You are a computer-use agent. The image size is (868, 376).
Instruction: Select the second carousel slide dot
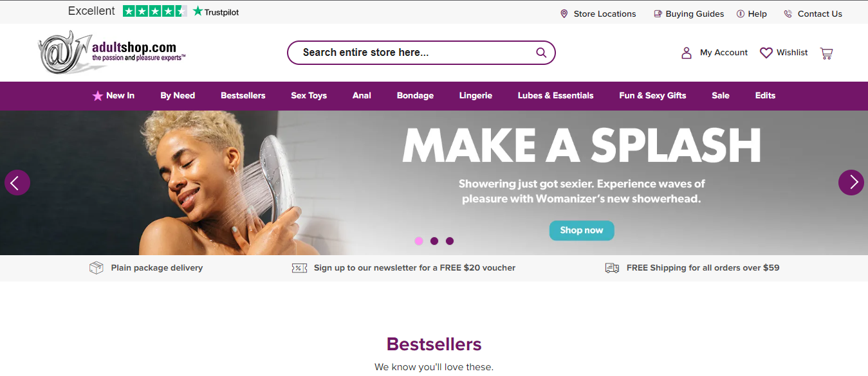click(434, 241)
